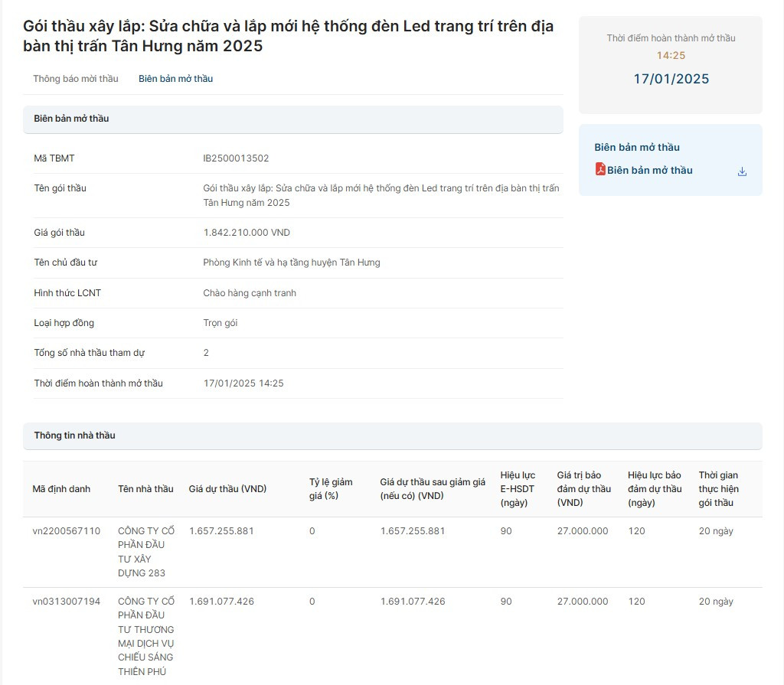Click the 17/01/2025 date in the sidebar card
This screenshot has height=685, width=784.
click(671, 79)
